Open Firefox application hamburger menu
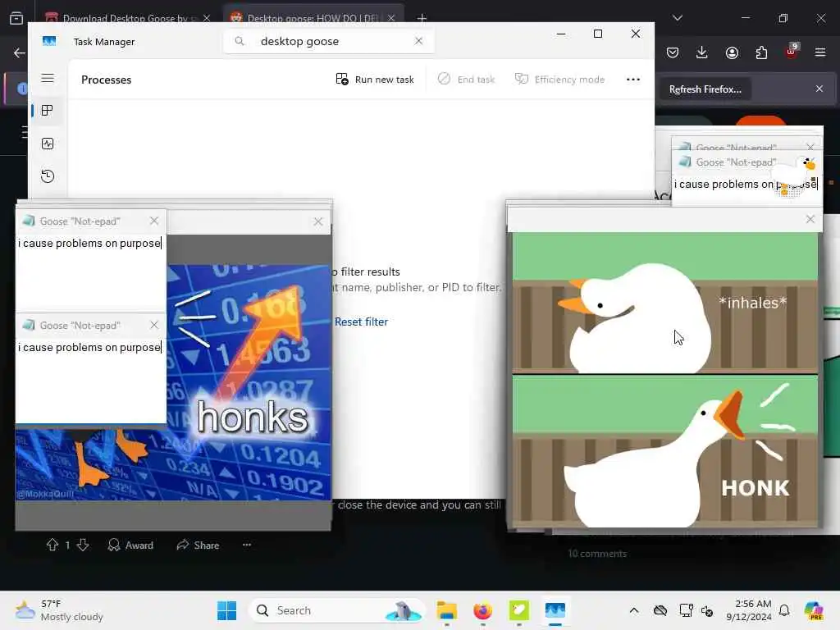The width and height of the screenshot is (840, 630). tap(820, 52)
